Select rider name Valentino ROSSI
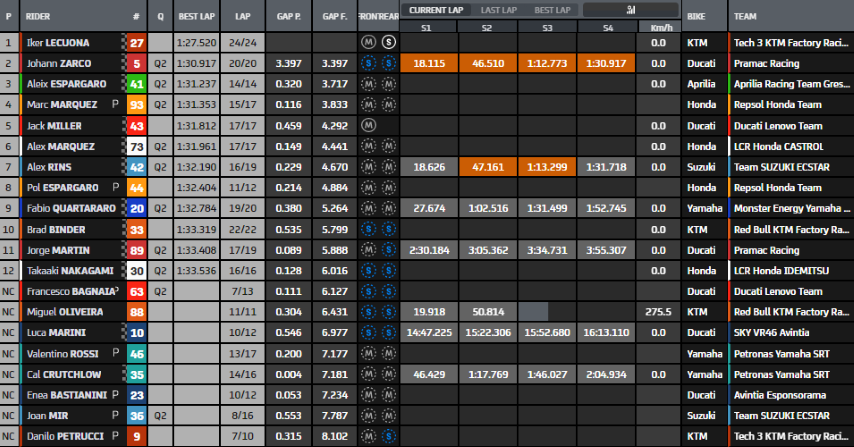Viewport: 854px width, 447px height. click(63, 353)
